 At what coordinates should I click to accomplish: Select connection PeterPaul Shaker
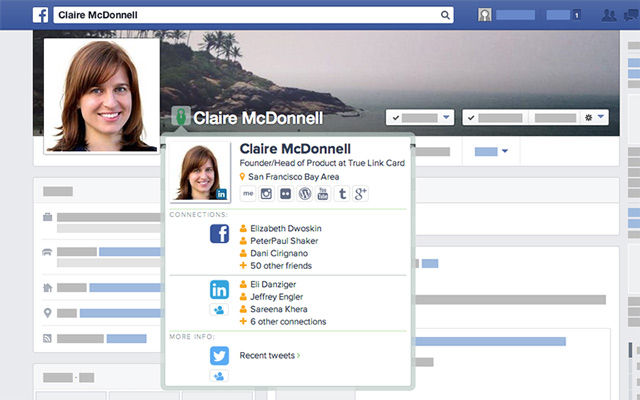(284, 241)
